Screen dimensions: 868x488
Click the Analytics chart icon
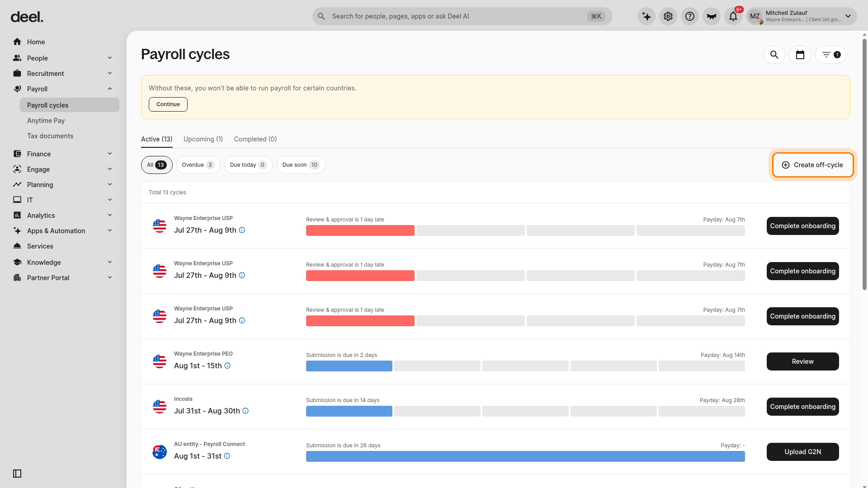tap(17, 215)
